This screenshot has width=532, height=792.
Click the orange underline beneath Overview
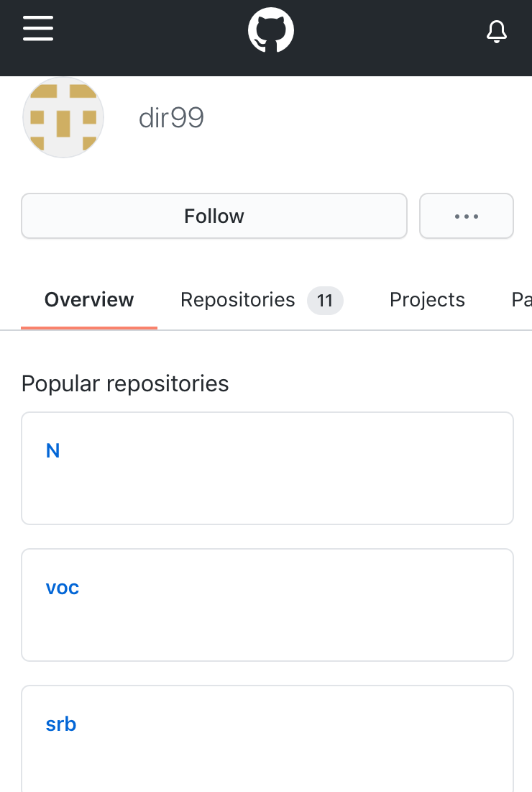[89, 328]
